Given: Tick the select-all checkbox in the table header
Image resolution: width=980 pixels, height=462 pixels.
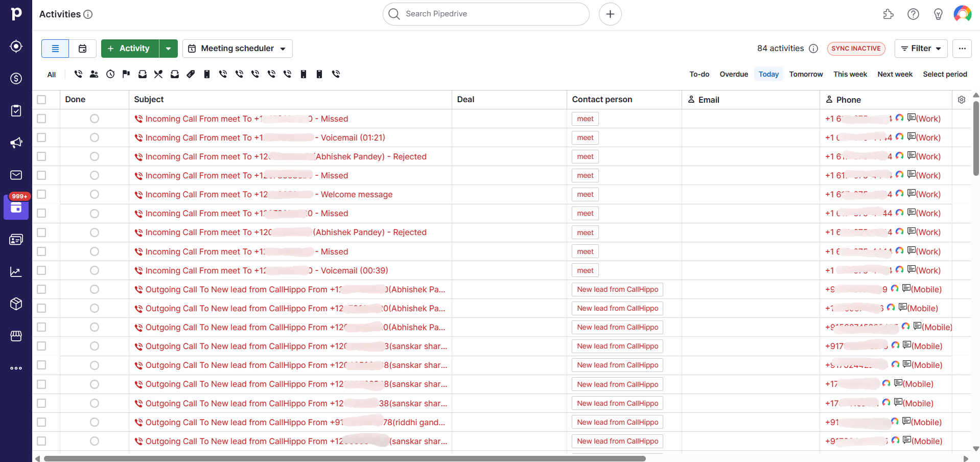Looking at the screenshot, I should [41, 100].
